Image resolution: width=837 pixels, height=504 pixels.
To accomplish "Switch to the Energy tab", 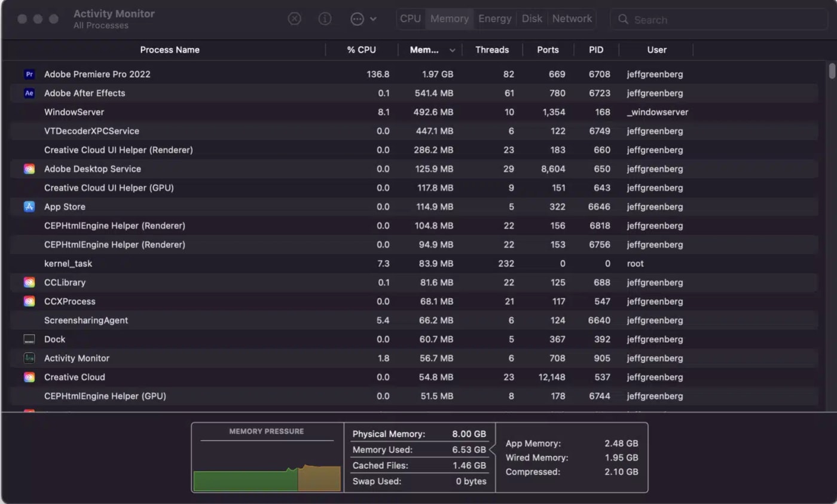I will point(495,19).
